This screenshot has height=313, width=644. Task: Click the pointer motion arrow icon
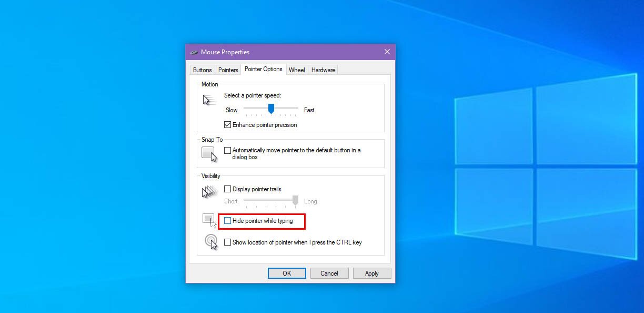point(207,99)
